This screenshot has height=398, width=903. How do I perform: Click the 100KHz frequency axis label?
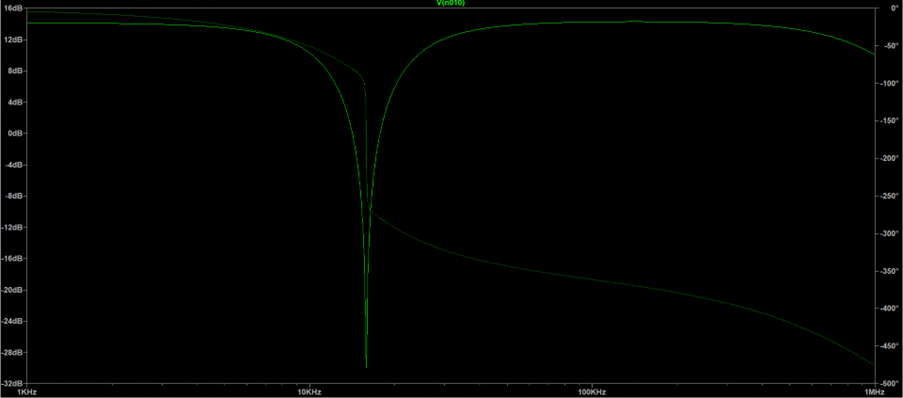click(x=592, y=392)
